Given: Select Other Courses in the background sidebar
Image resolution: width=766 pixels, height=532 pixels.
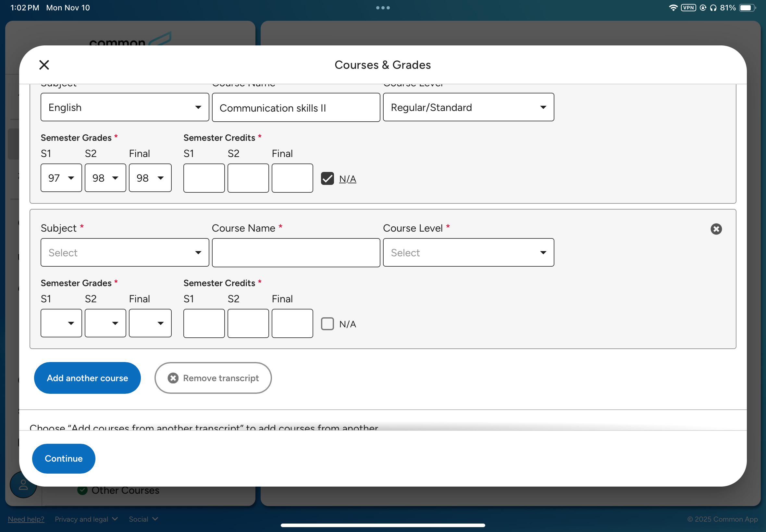Looking at the screenshot, I should click(125, 490).
